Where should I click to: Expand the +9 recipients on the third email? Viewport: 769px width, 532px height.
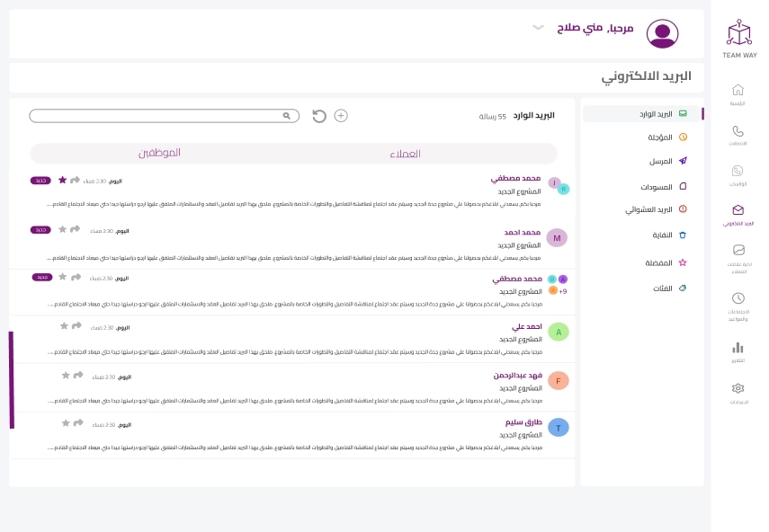pos(563,291)
